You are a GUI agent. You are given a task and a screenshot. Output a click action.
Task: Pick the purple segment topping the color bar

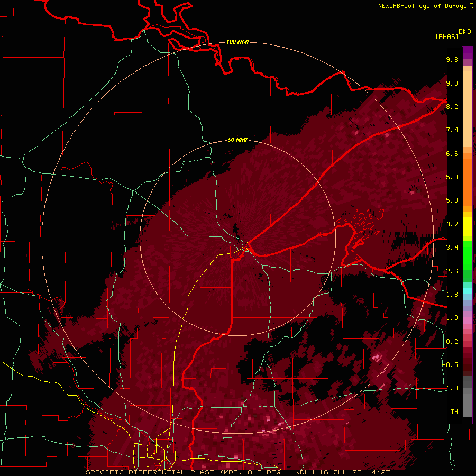click(467, 53)
